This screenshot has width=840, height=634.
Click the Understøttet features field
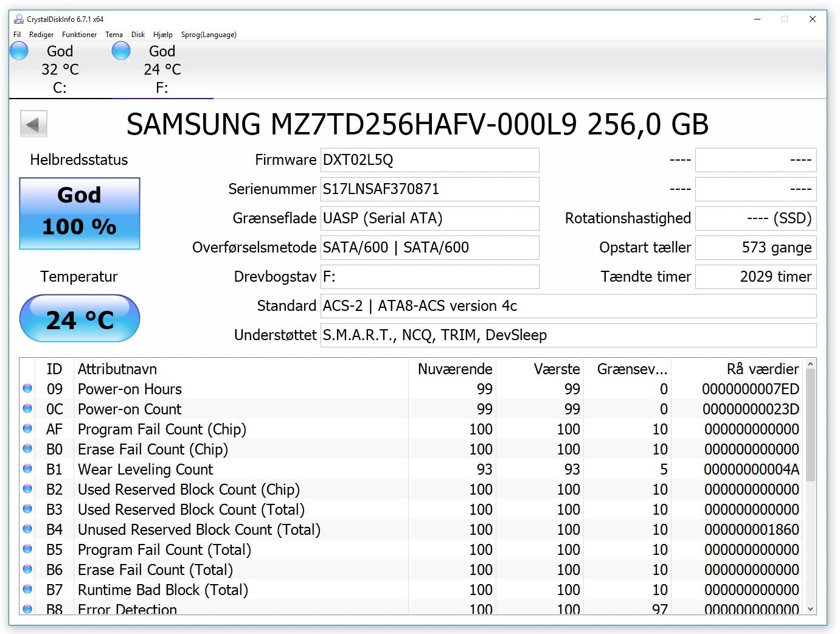click(569, 335)
